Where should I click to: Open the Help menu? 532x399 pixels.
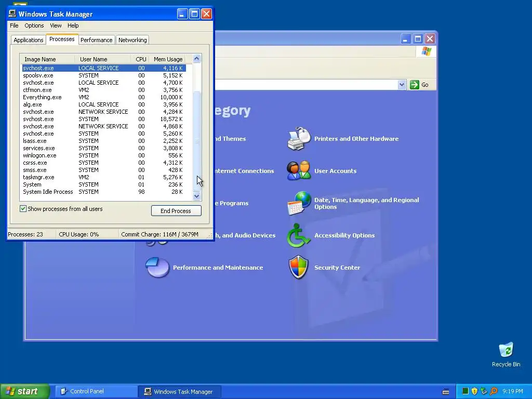click(73, 25)
